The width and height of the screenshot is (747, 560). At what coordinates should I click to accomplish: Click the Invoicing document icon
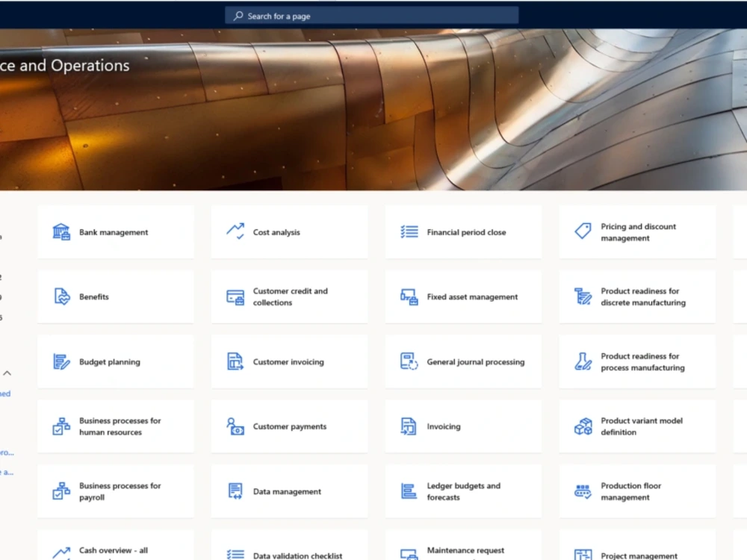(409, 426)
